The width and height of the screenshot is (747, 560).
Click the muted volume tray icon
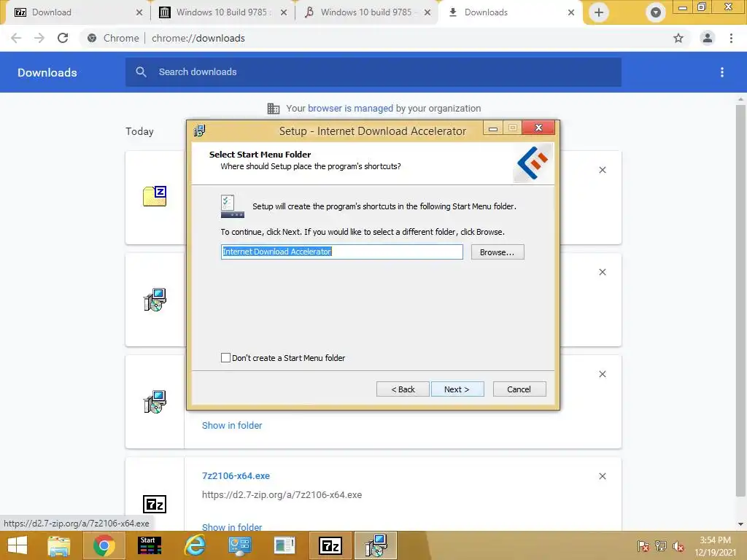tap(678, 546)
